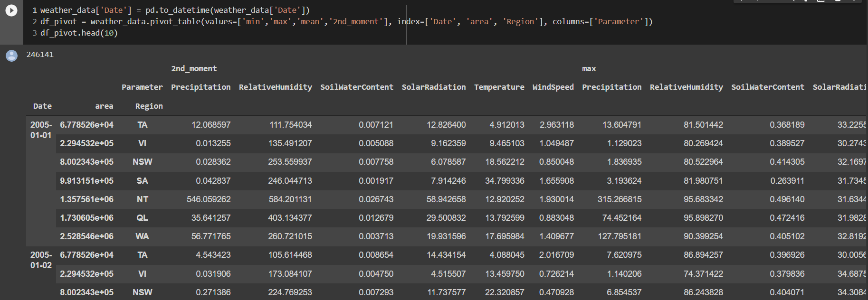
Task: Click cell value 224.769253
Action: [x=290, y=292]
